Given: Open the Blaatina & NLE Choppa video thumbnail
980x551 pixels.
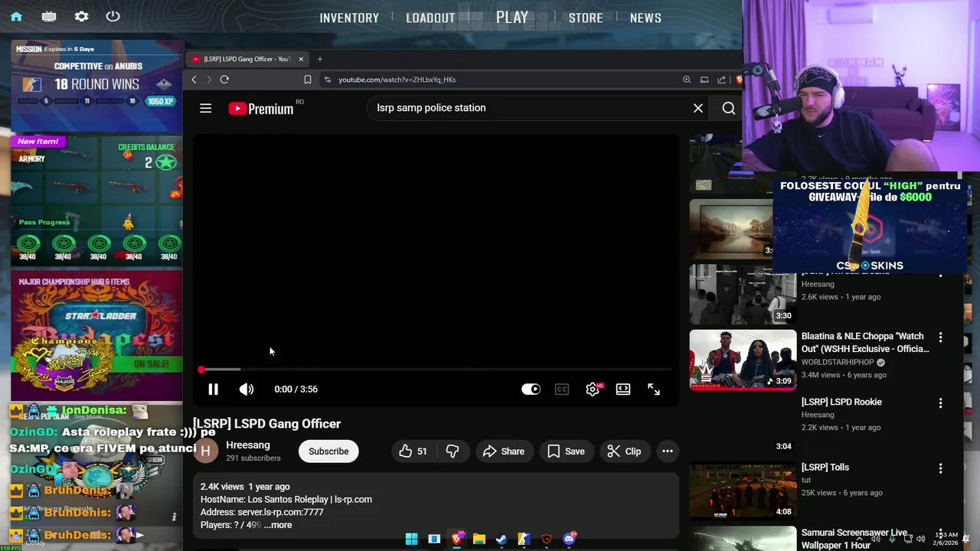Looking at the screenshot, I should pos(743,360).
